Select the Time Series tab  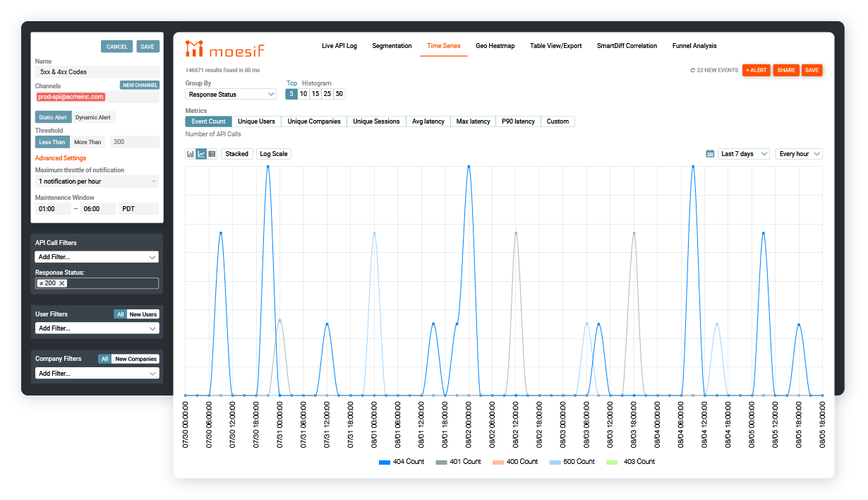tap(444, 46)
